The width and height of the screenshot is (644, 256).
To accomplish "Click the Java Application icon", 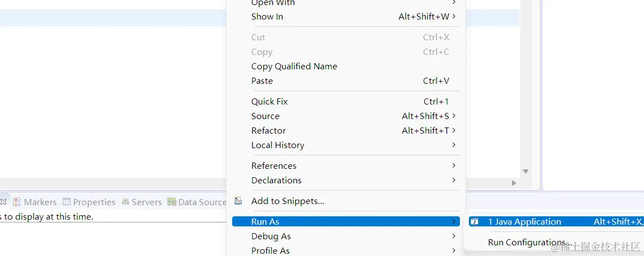I will [x=474, y=221].
